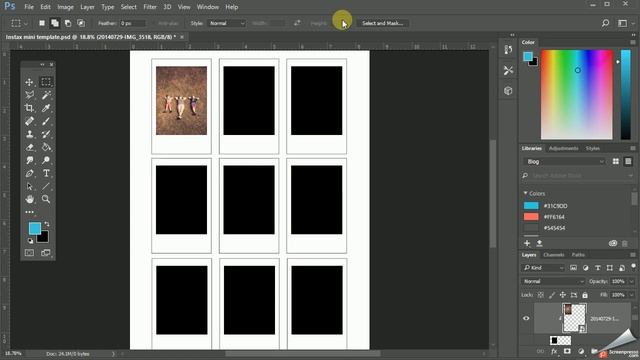640x360 pixels.
Task: Collapse the Colors group in Libraries
Action: click(x=525, y=193)
